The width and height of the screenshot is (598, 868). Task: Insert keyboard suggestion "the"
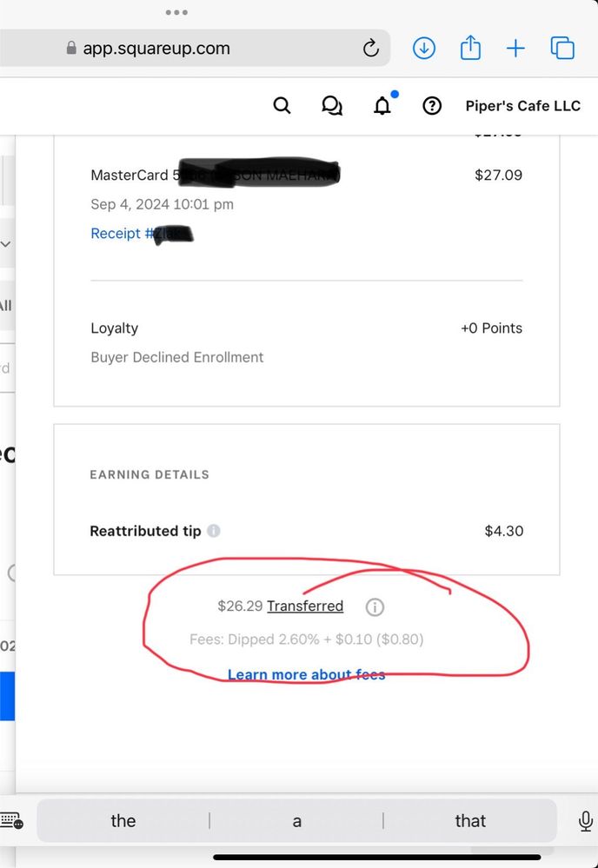coord(123,820)
